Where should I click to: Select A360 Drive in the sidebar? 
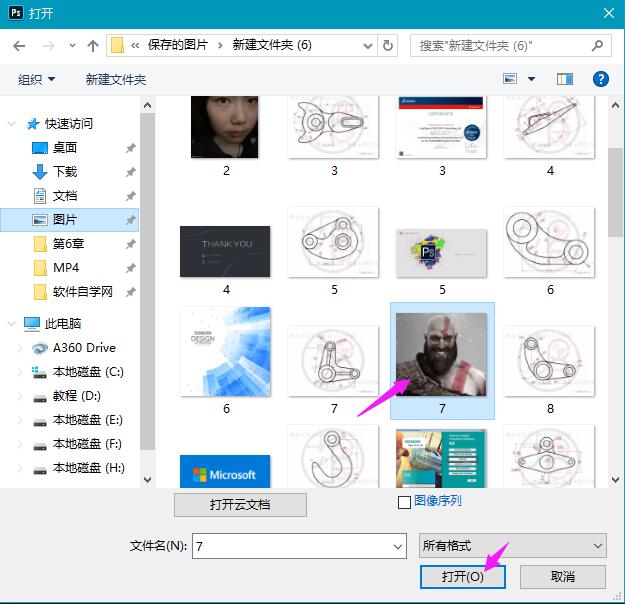84,348
